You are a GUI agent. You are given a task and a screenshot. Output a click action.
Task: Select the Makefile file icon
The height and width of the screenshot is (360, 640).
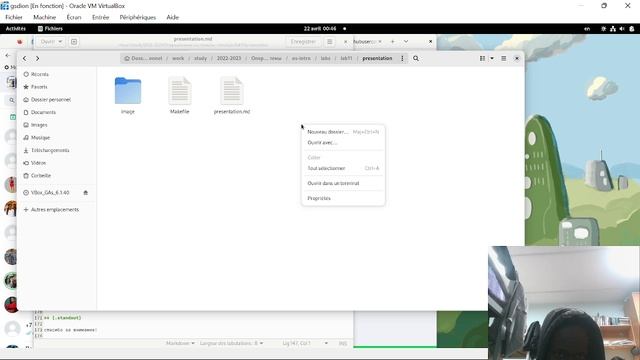pos(180,91)
